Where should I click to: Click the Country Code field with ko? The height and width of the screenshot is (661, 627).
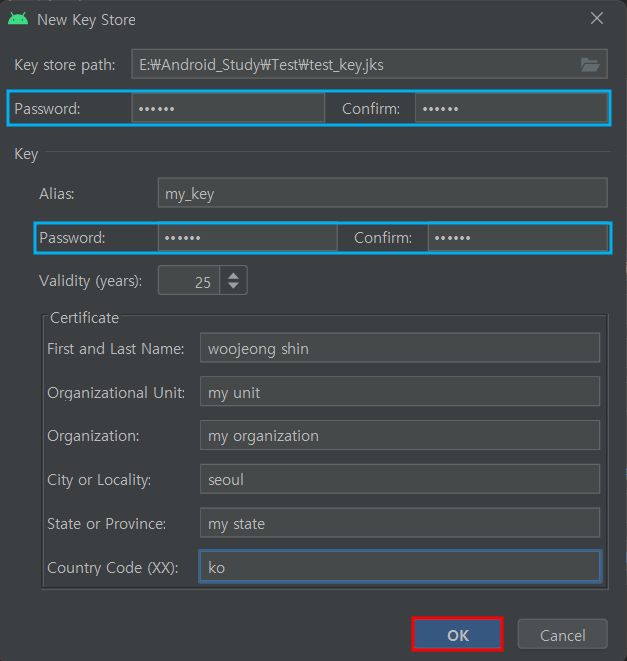coord(400,567)
